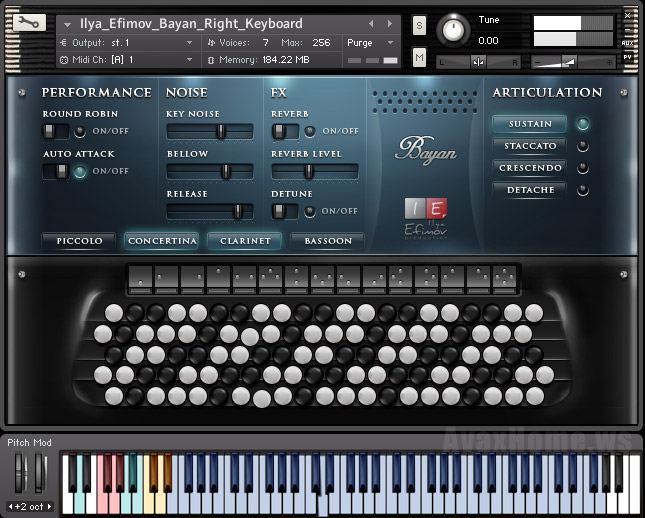Screen dimensions: 645x518
Task: Click the MIDI channel icon
Action: pos(64,60)
